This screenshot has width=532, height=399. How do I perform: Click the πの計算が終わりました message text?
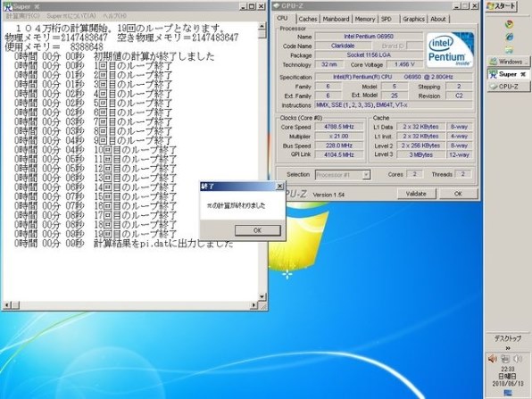tap(237, 205)
